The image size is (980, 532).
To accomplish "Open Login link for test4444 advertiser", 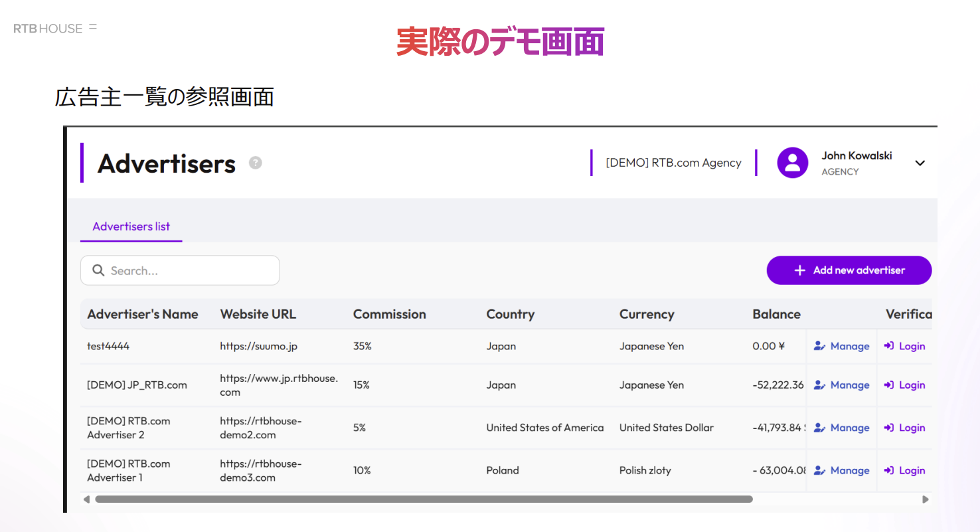I will 911,346.
